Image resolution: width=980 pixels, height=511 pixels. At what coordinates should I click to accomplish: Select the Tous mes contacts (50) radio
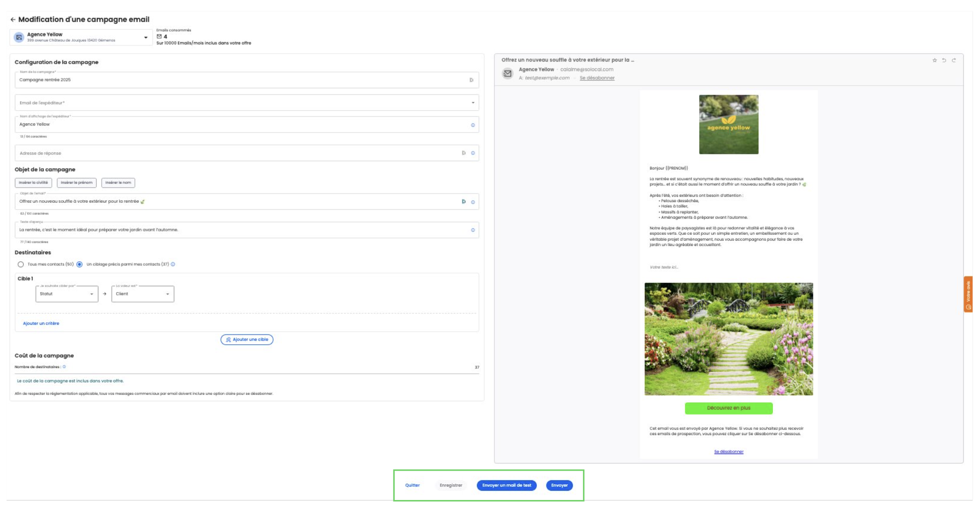(21, 264)
